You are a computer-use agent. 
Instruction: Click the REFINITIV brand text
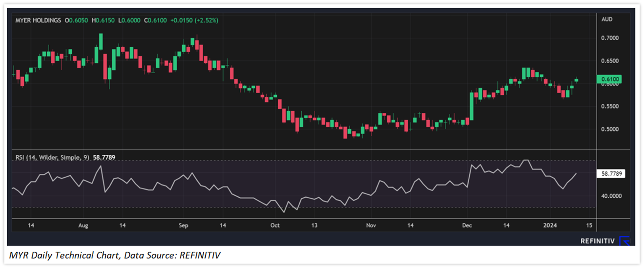[598, 241]
